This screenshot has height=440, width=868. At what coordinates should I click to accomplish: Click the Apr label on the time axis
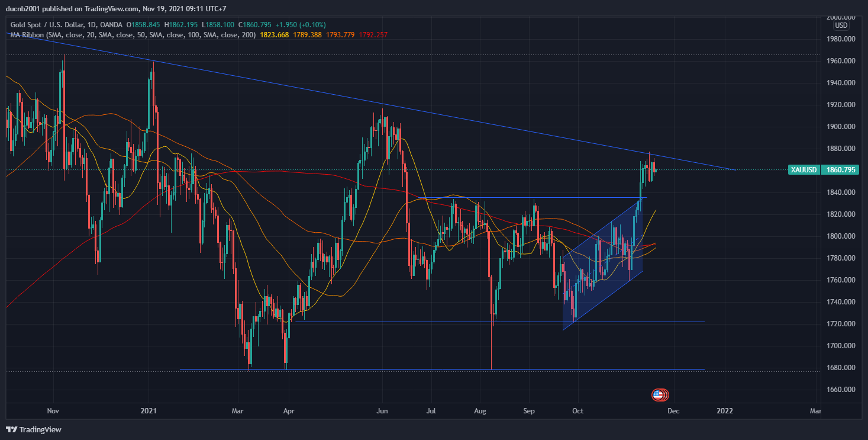(289, 410)
